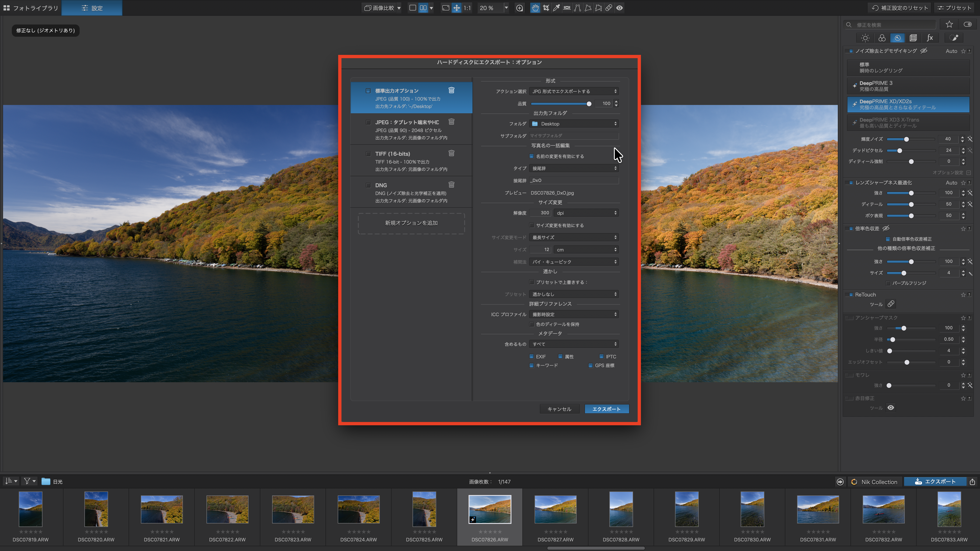Open the Light corrections sun palette
The image size is (980, 551).
pos(865,38)
